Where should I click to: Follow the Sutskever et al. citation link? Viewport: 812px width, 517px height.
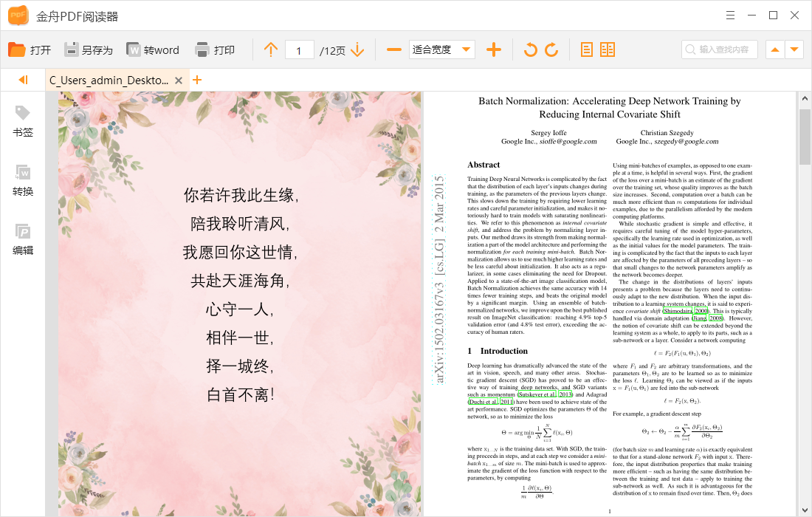tap(537, 394)
